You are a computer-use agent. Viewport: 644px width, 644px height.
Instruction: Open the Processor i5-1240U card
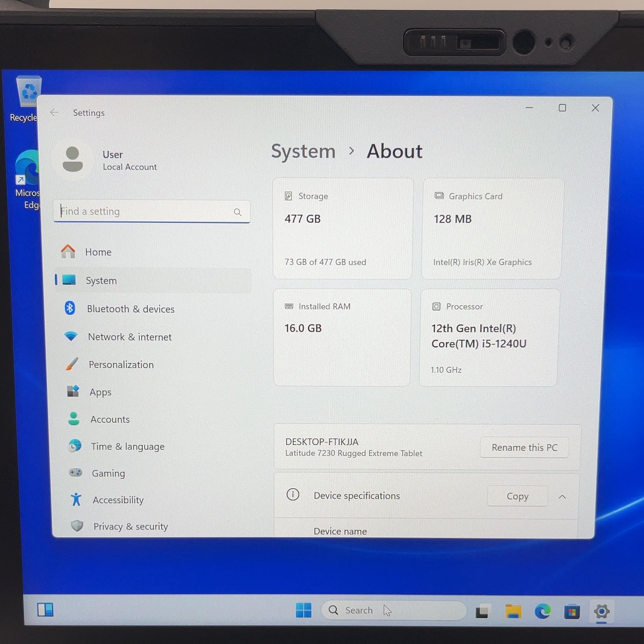pos(489,337)
